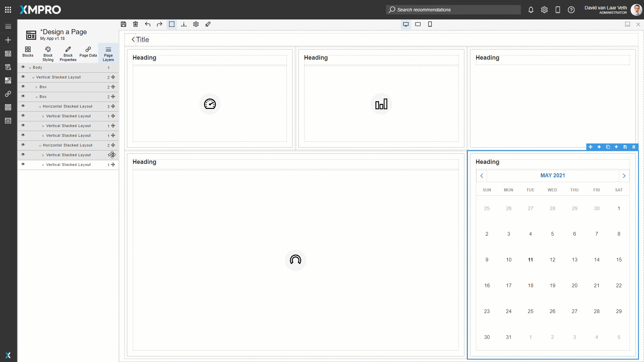
Task: Redo the last undone change
Action: pyautogui.click(x=160, y=24)
